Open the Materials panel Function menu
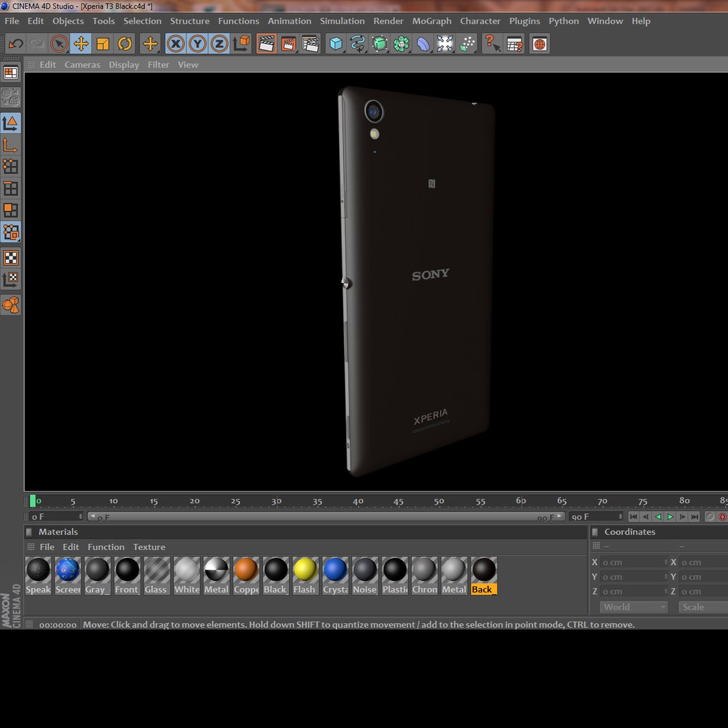This screenshot has width=728, height=728. [x=106, y=547]
